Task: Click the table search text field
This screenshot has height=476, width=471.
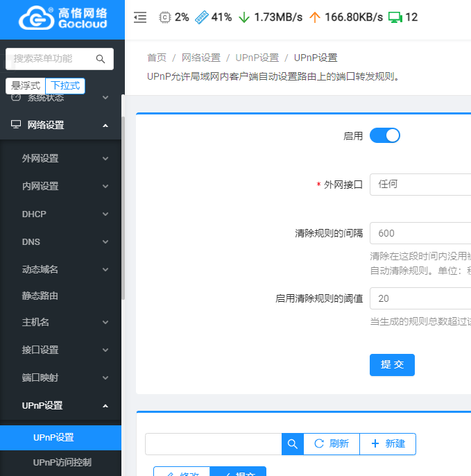Action: click(x=214, y=444)
